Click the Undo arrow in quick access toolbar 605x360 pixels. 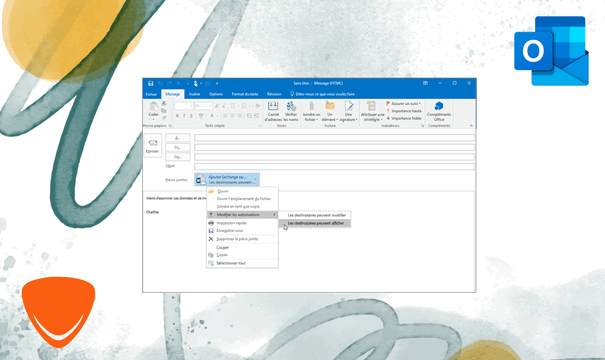160,83
